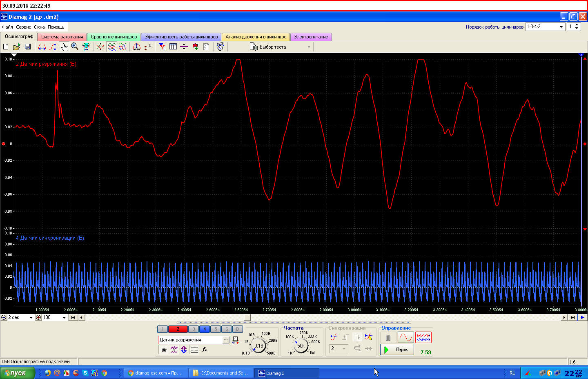Toggle red channel 2 button
The width and height of the screenshot is (588, 379).
pos(178,329)
